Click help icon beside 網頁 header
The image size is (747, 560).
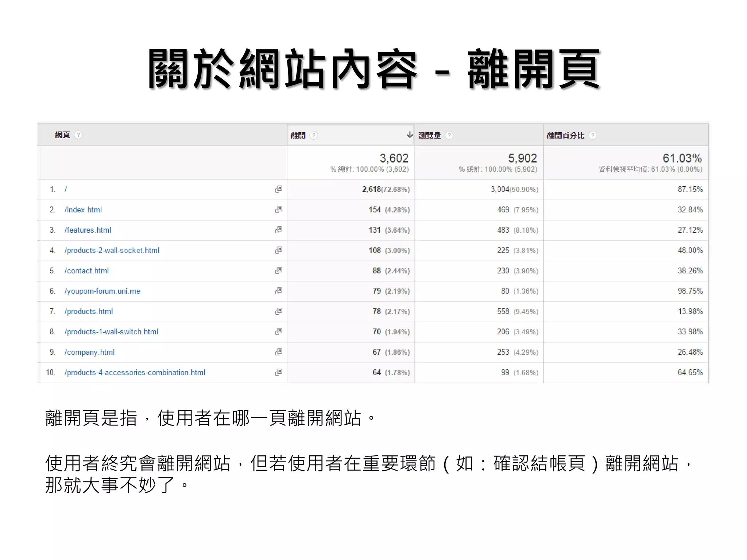pos(78,135)
